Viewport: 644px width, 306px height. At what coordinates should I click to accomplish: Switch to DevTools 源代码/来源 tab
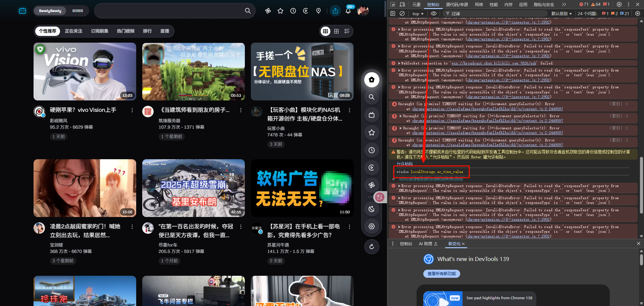pyautogui.click(x=457, y=4)
